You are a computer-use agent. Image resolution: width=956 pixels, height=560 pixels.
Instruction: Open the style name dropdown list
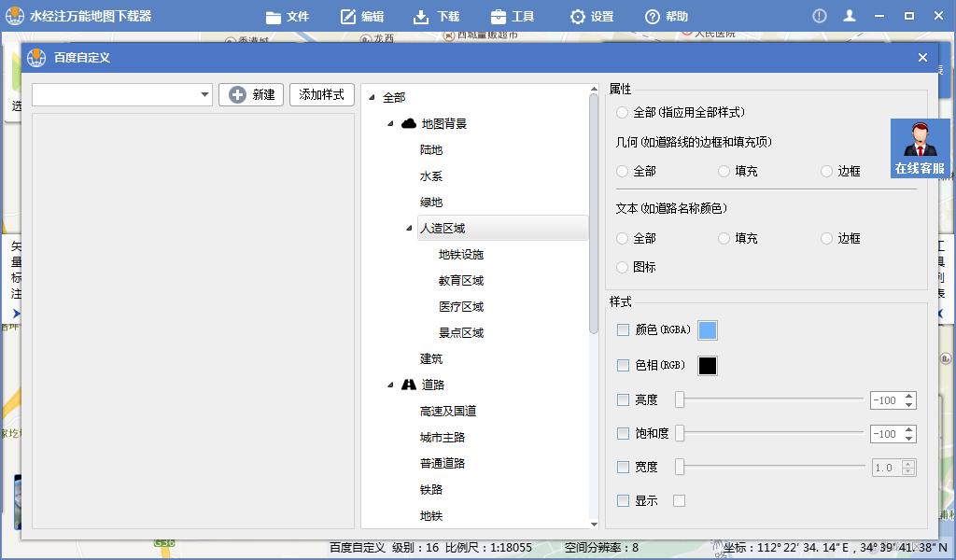[206, 94]
